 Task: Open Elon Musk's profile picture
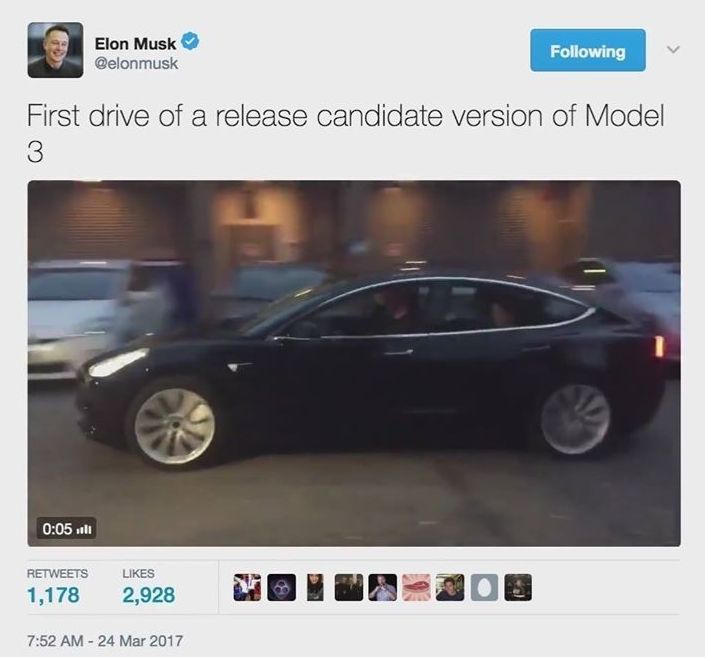tap(55, 50)
